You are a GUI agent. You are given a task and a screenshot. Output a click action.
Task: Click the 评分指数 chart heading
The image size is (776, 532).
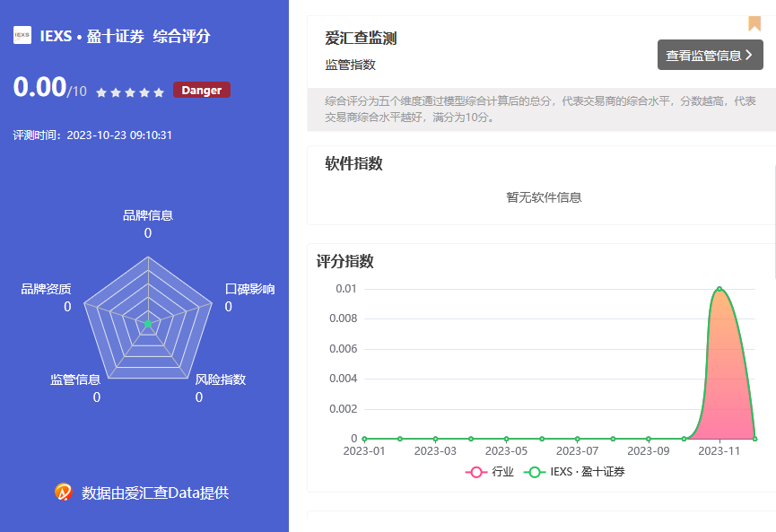[345, 261]
